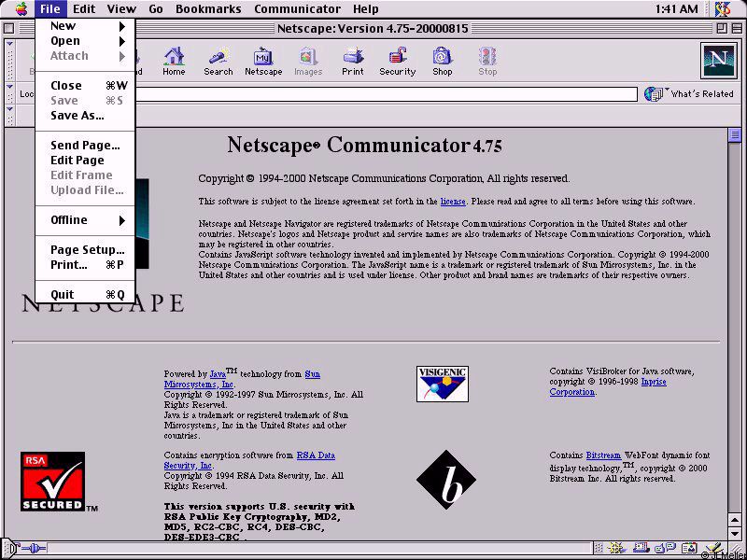Click the Netscape N logo icon
Image resolution: width=747 pixels, height=560 pixels.
coord(718,61)
